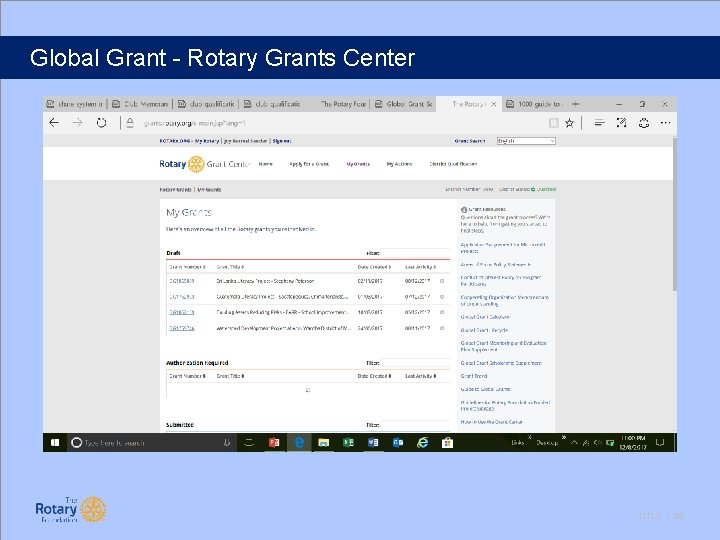This screenshot has height=540, width=720.
Task: Switch to the 1000 guide to browser tab
Action: (x=534, y=104)
